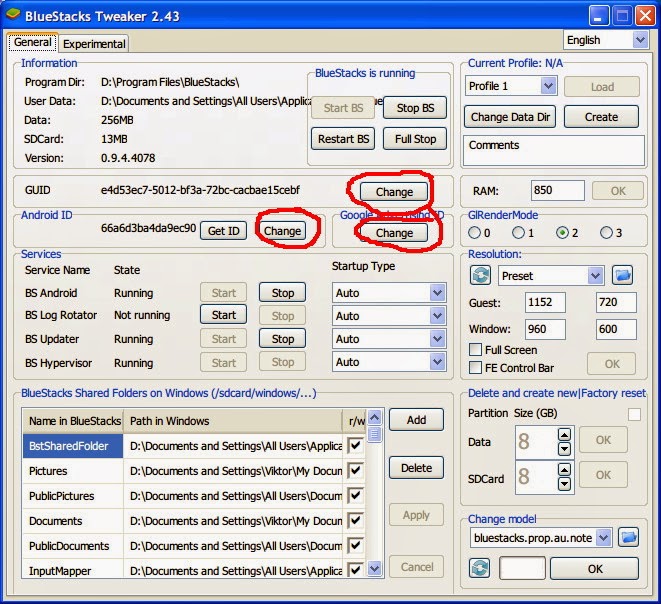Viewport: 661px width, 604px height.
Task: Toggle r/w checkbox for InputMapper
Action: (x=355, y=570)
